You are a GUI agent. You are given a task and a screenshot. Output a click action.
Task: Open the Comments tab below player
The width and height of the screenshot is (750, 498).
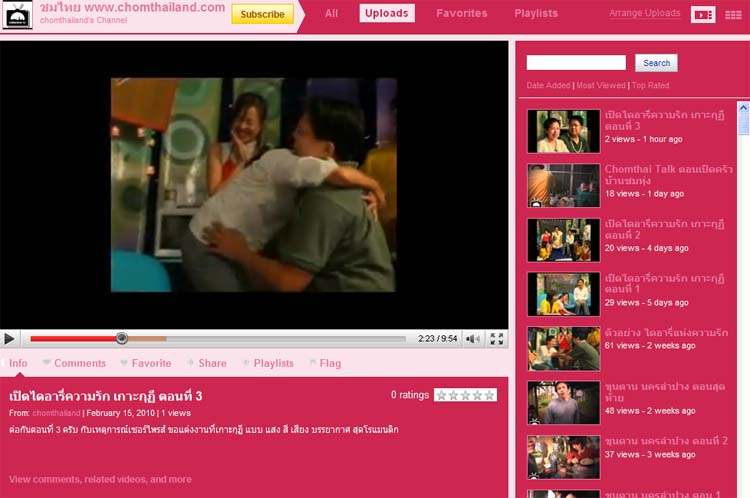point(74,363)
